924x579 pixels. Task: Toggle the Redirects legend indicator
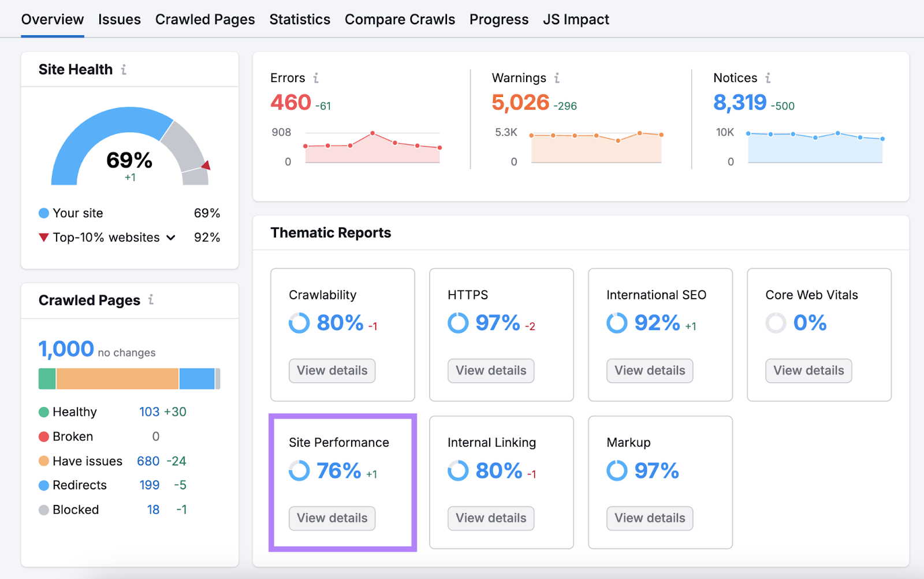[x=43, y=485]
